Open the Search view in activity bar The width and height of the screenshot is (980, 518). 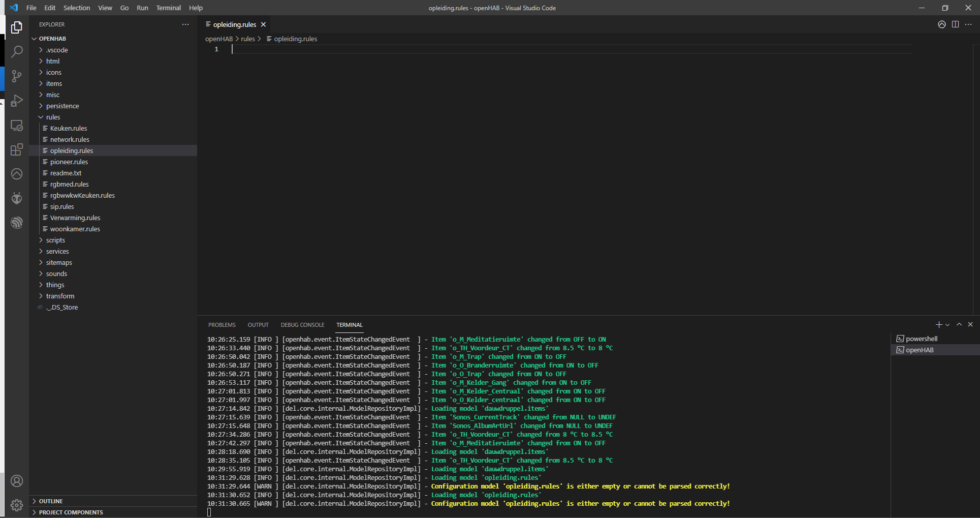17,51
